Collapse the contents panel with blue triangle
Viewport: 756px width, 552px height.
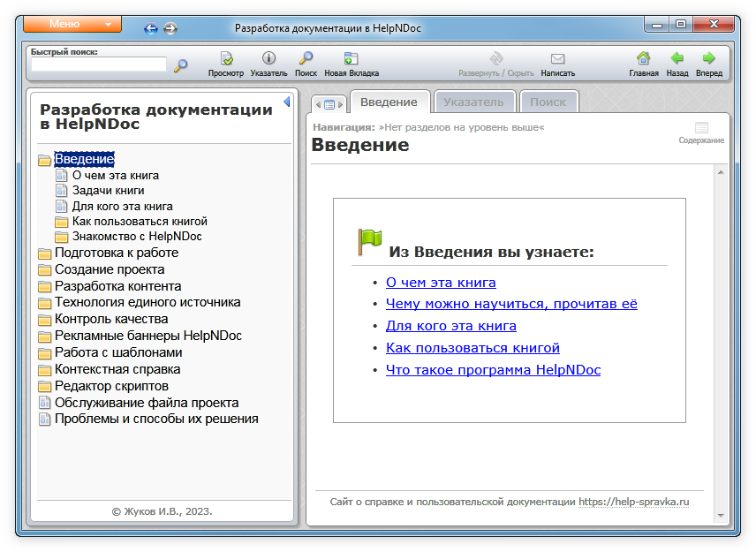287,102
